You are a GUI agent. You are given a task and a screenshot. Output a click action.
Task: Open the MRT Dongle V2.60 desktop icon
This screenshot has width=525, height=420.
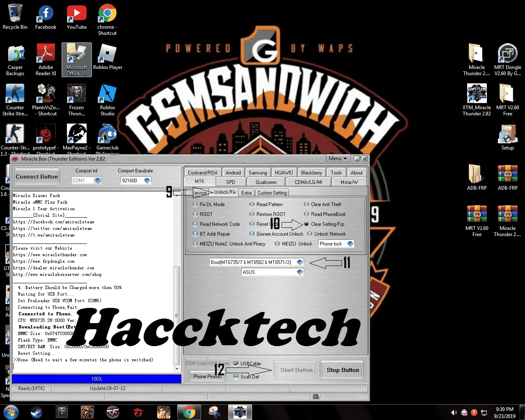point(508,60)
